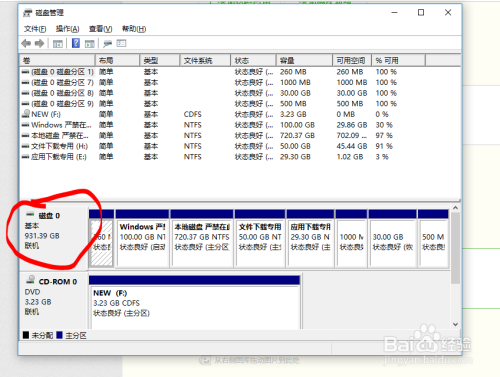The width and height of the screenshot is (500, 377).
Task: Sort by the 类型 column header
Action: (x=160, y=60)
